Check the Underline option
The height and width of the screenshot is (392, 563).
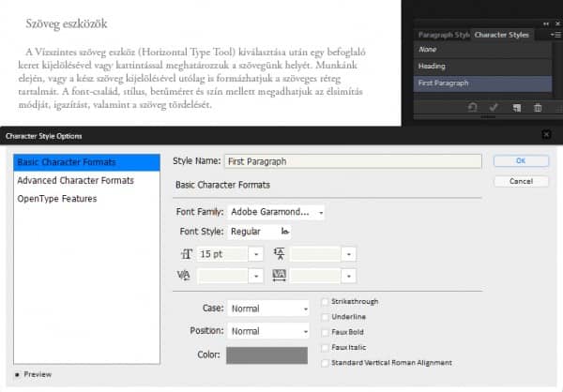pyautogui.click(x=325, y=317)
